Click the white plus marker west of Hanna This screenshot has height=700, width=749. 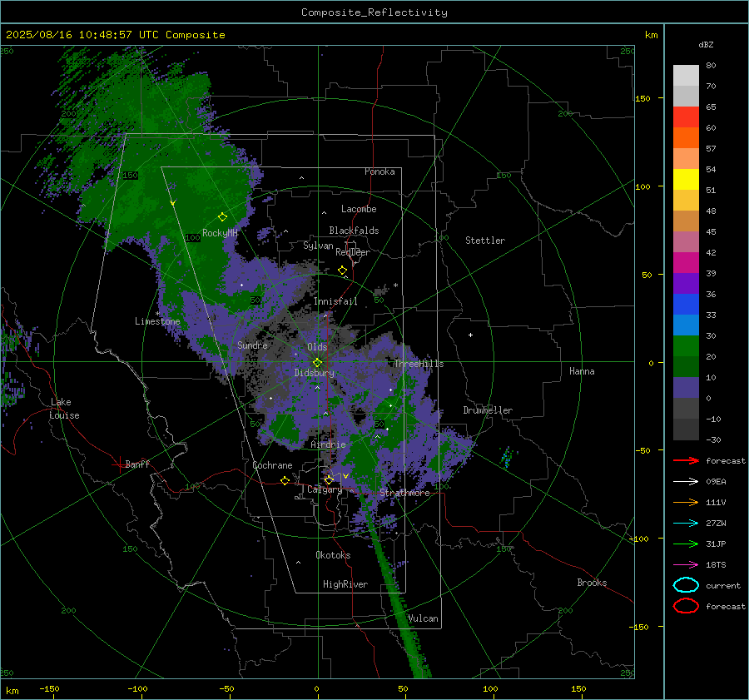point(470,335)
